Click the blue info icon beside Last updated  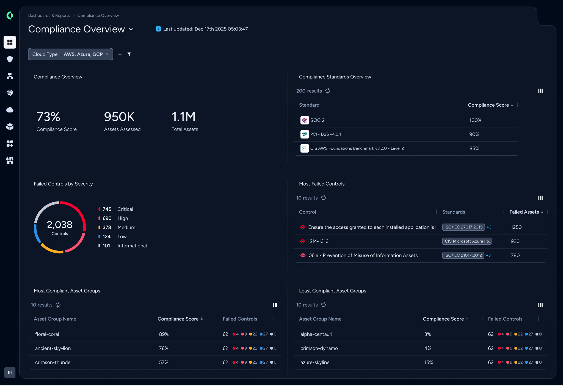click(158, 29)
